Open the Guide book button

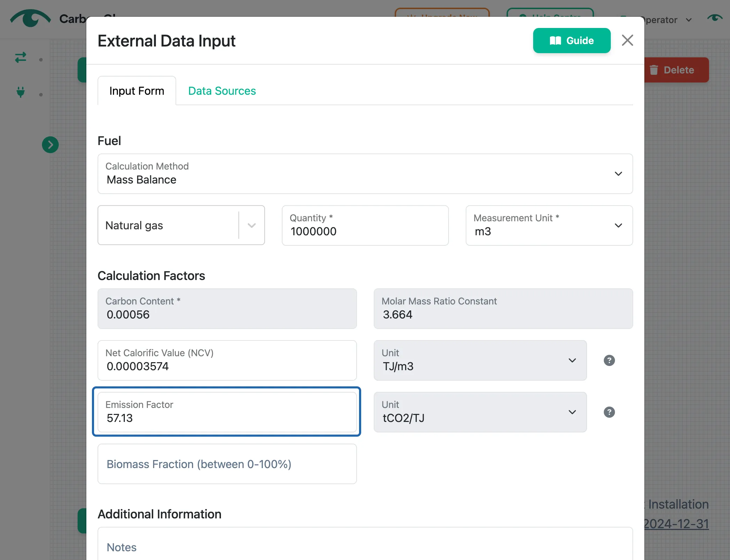572,41
